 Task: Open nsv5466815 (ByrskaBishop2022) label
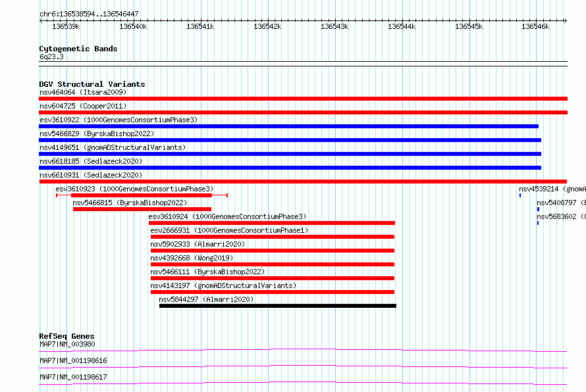click(x=130, y=203)
